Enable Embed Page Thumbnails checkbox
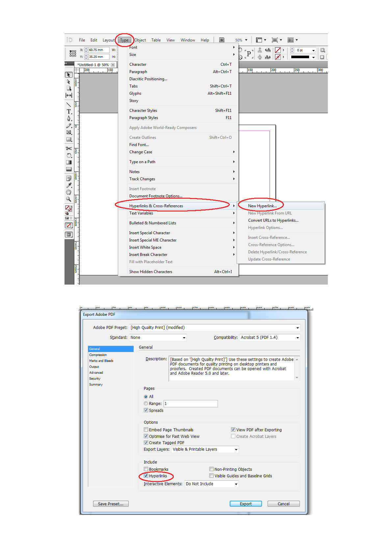This screenshot has height=554, width=392. [x=146, y=430]
